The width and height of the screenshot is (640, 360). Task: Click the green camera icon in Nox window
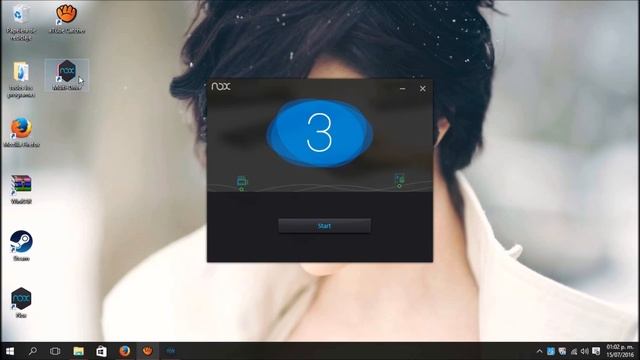click(x=242, y=182)
